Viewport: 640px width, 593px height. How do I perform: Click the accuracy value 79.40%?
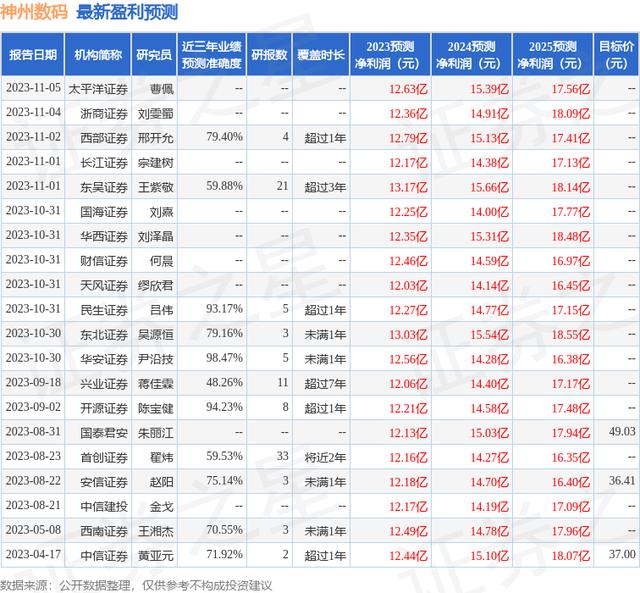(x=224, y=137)
